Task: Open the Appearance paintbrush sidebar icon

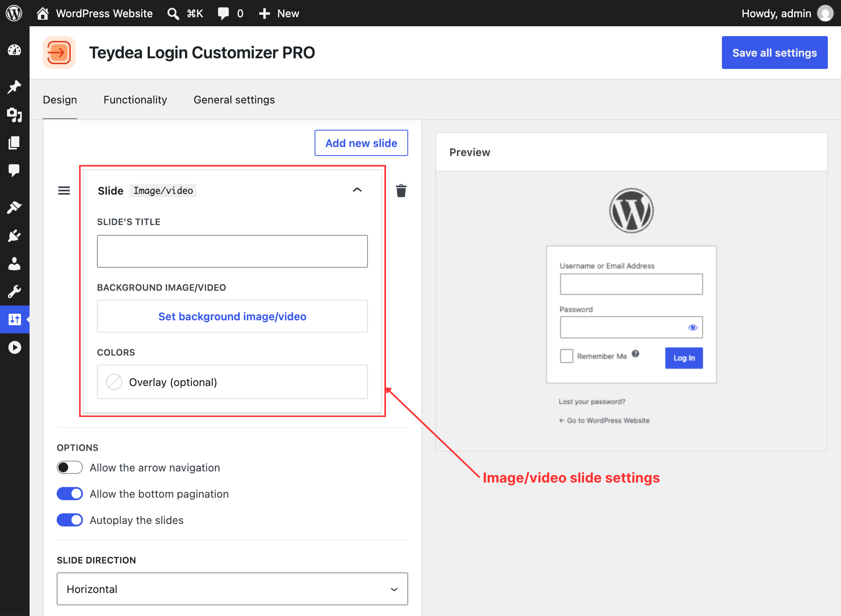Action: pyautogui.click(x=14, y=207)
